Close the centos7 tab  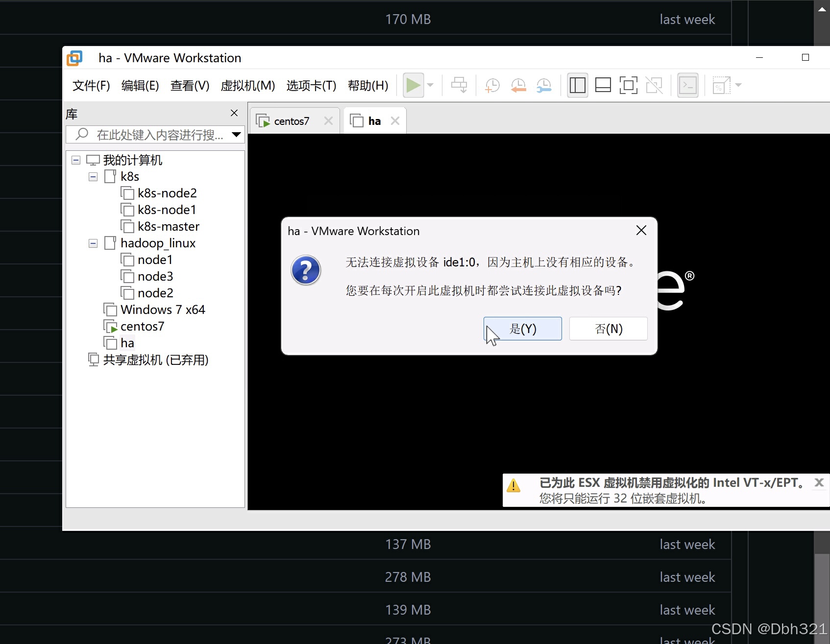pyautogui.click(x=328, y=120)
